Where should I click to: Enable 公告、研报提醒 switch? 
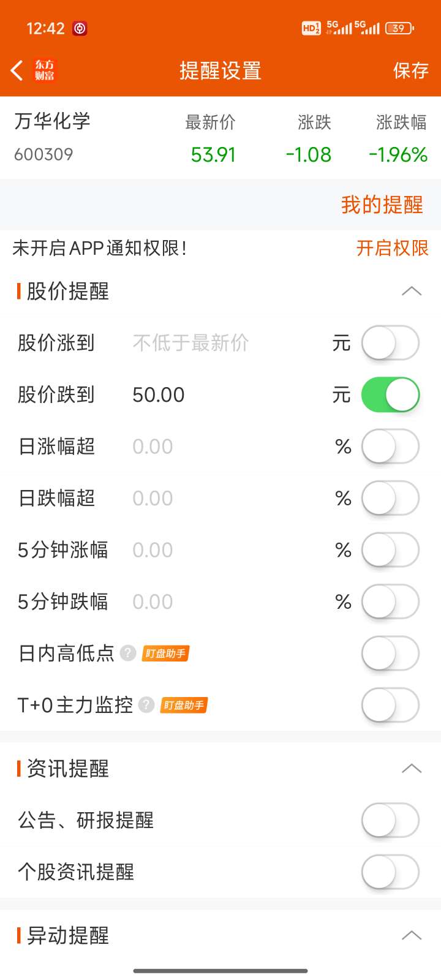[390, 820]
